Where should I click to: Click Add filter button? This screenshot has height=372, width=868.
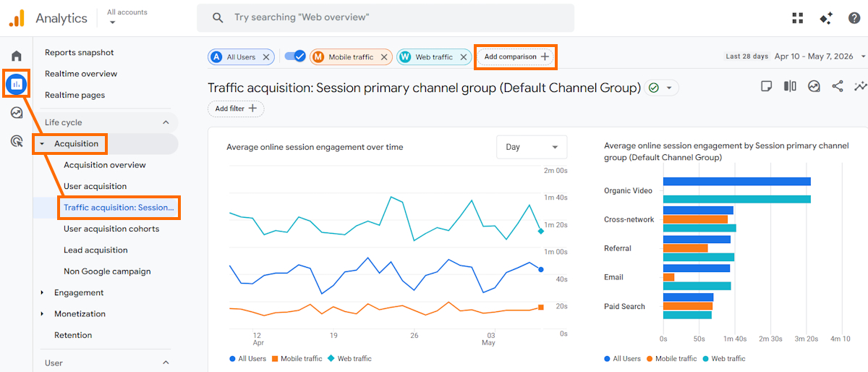click(236, 109)
